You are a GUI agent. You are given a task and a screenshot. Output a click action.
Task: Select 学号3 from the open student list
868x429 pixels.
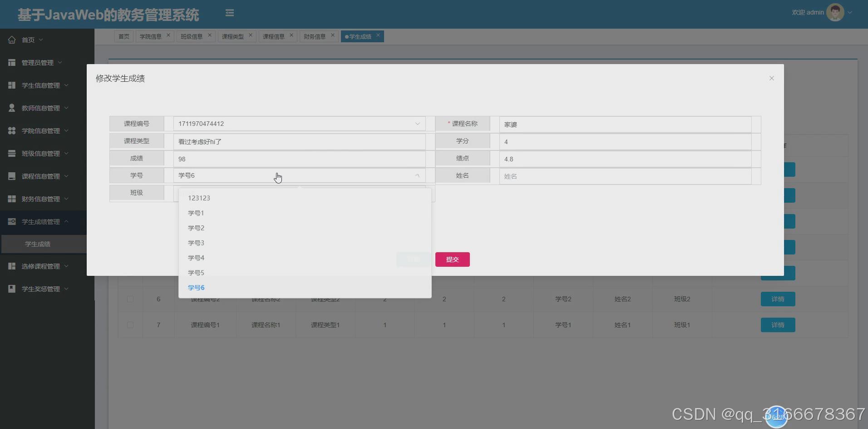point(196,242)
